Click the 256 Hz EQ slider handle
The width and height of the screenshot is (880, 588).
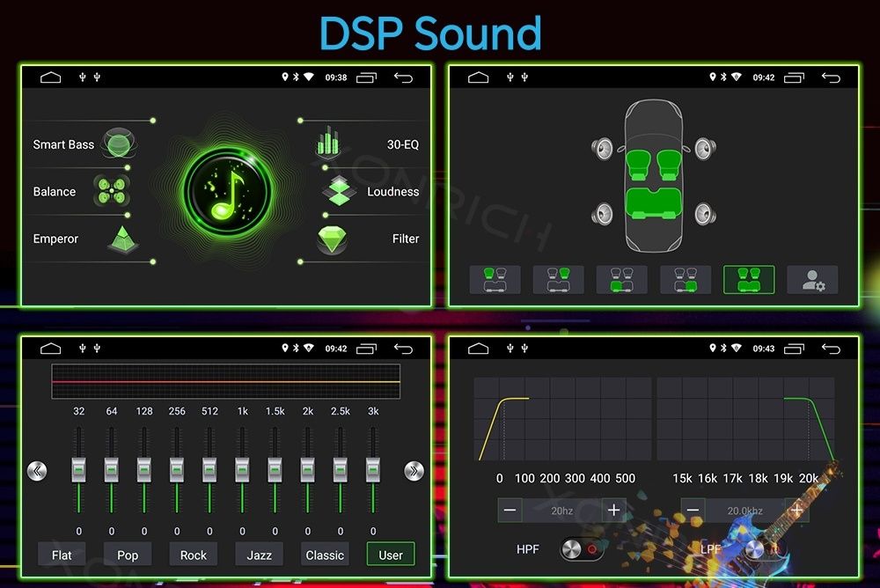point(177,470)
